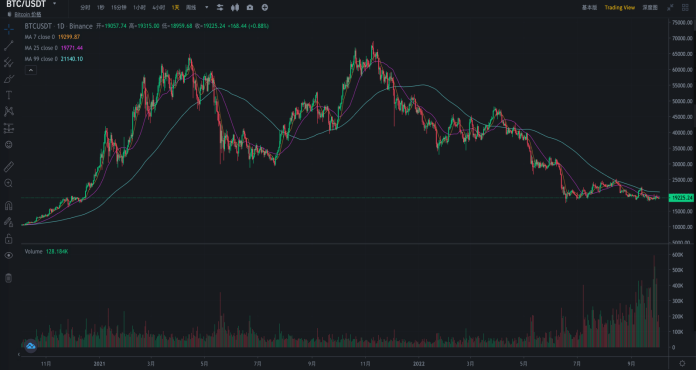Select the pattern drawing tool
Image resolution: width=697 pixels, height=370 pixels.
pyautogui.click(x=8, y=112)
